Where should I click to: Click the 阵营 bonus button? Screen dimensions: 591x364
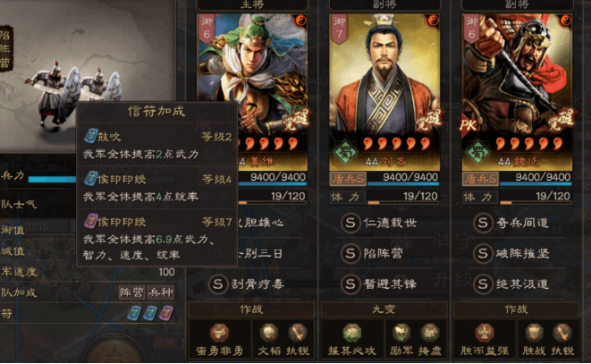coord(132,292)
